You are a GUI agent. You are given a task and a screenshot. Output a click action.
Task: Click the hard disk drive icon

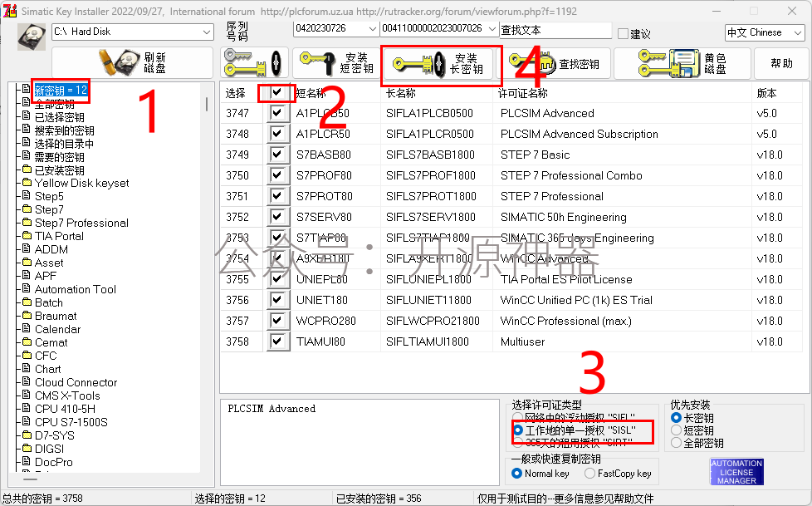coord(32,37)
